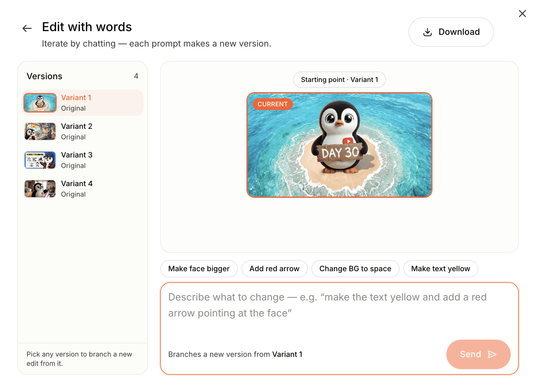Click the 'Versions' panel heading
The width and height of the screenshot is (536, 392).
point(45,76)
